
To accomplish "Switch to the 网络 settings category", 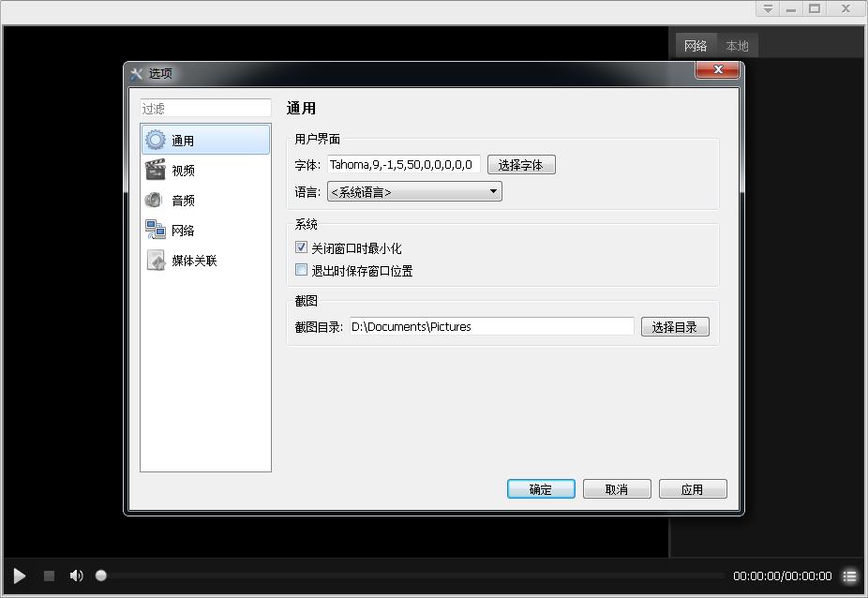I will pos(184,230).
